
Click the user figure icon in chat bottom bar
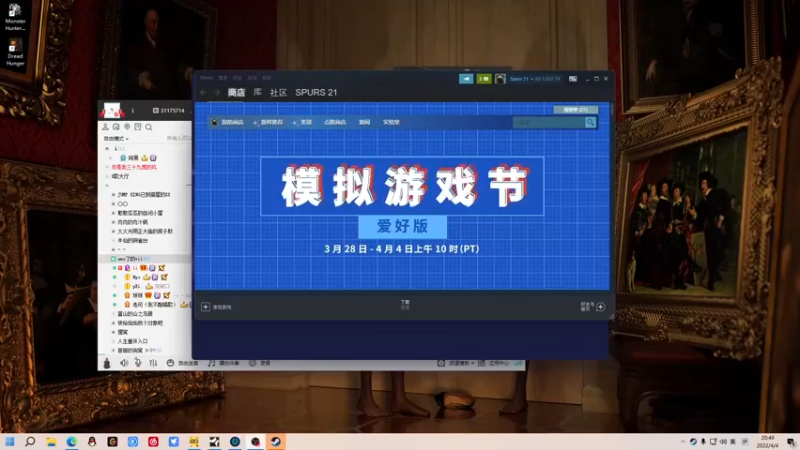click(107, 363)
